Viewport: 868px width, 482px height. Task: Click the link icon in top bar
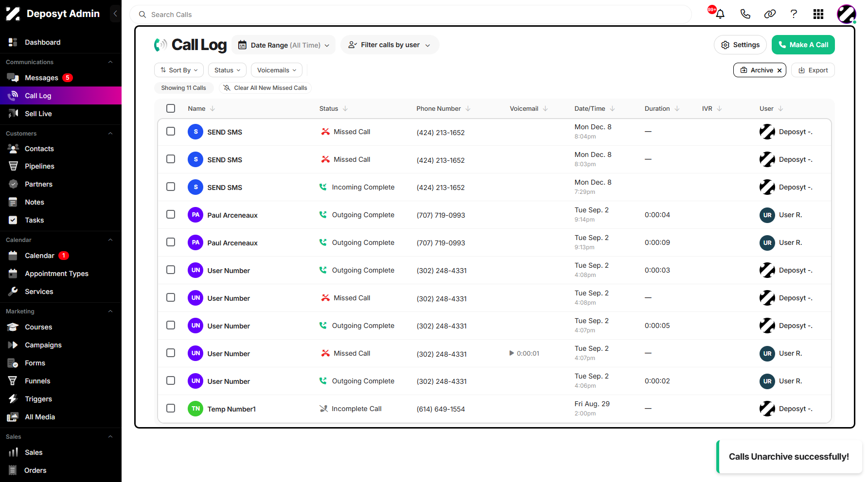coord(770,14)
